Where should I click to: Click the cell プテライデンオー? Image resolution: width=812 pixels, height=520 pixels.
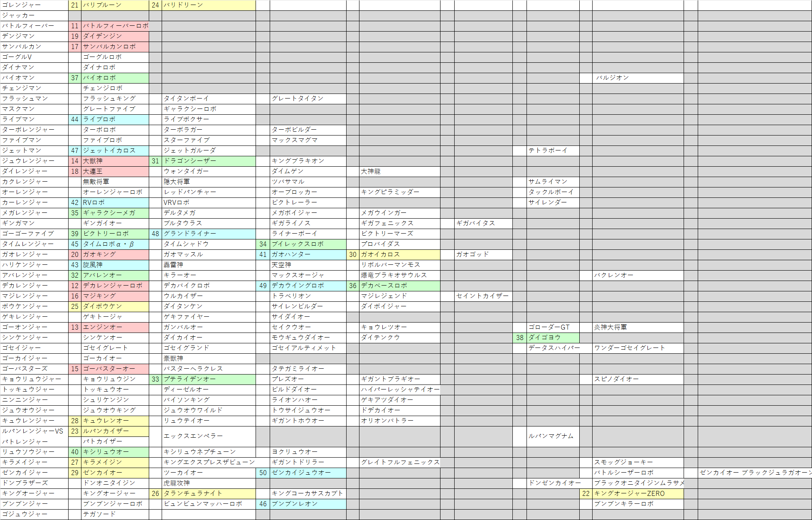(209, 379)
